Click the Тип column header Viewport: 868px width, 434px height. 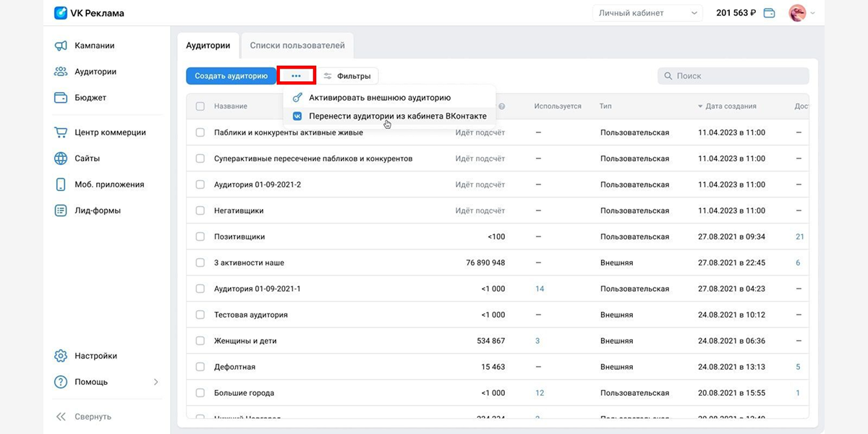(606, 106)
